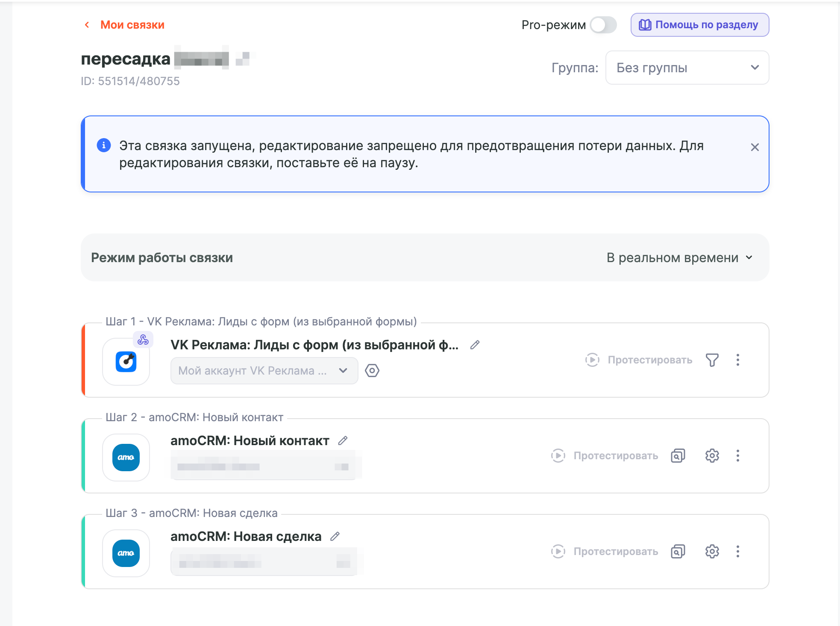
Task: Click the play-circle icon beside Протестировать in step 1
Action: 592,360
